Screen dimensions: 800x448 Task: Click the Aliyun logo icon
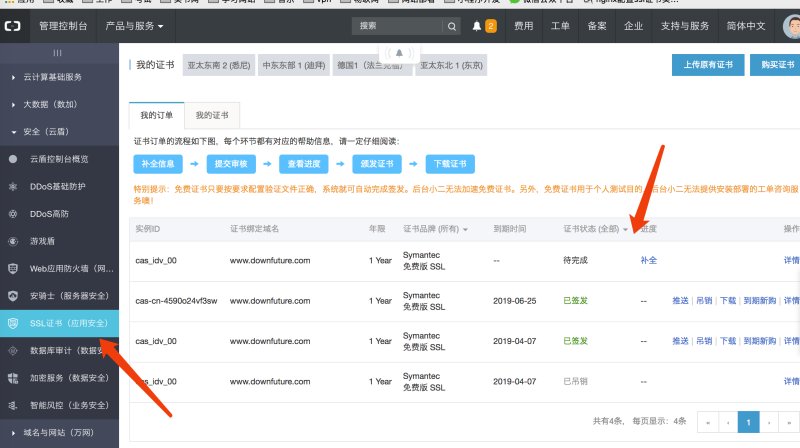[12, 26]
